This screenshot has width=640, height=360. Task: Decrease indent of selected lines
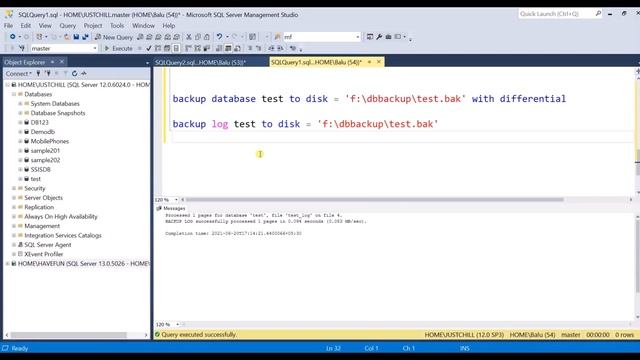271,48
